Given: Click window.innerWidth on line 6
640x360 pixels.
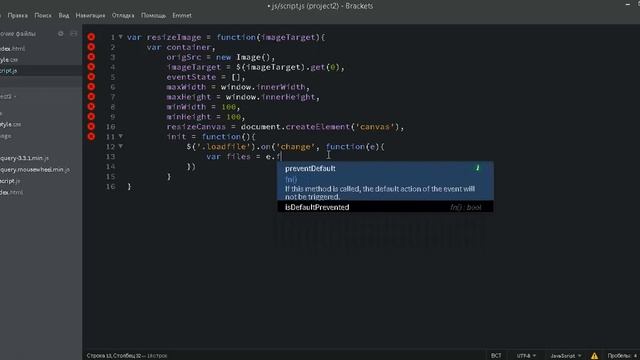Looking at the screenshot, I should (263, 87).
